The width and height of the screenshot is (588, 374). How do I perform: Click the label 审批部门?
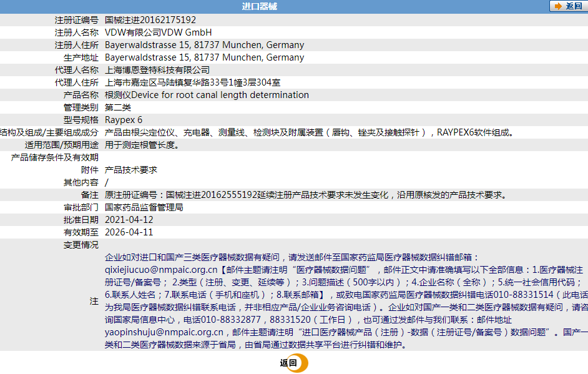point(81,207)
